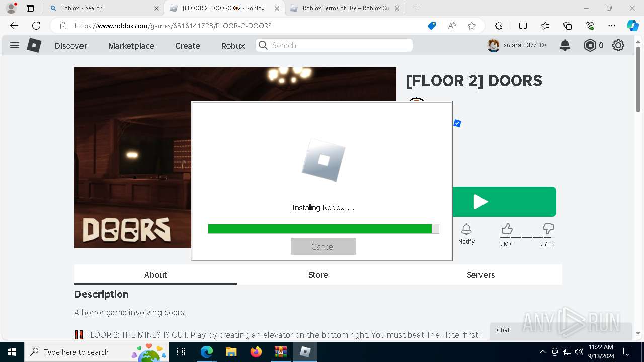Image resolution: width=644 pixels, height=362 pixels.
Task: Open the browser Settings and more menu
Action: (x=612, y=26)
